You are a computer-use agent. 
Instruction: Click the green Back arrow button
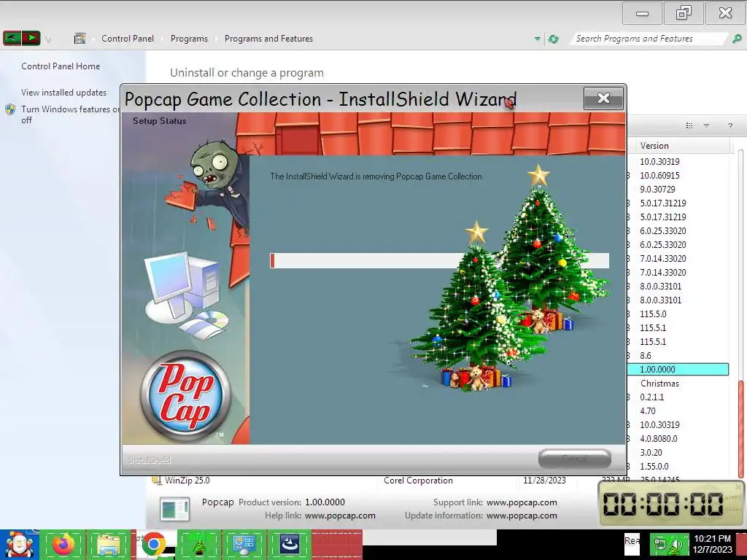pos(12,38)
